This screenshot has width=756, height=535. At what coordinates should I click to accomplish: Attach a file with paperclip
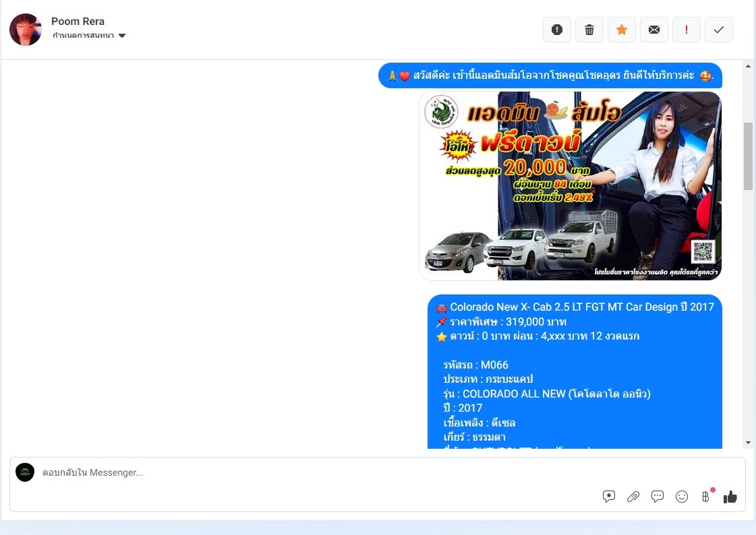tap(633, 497)
